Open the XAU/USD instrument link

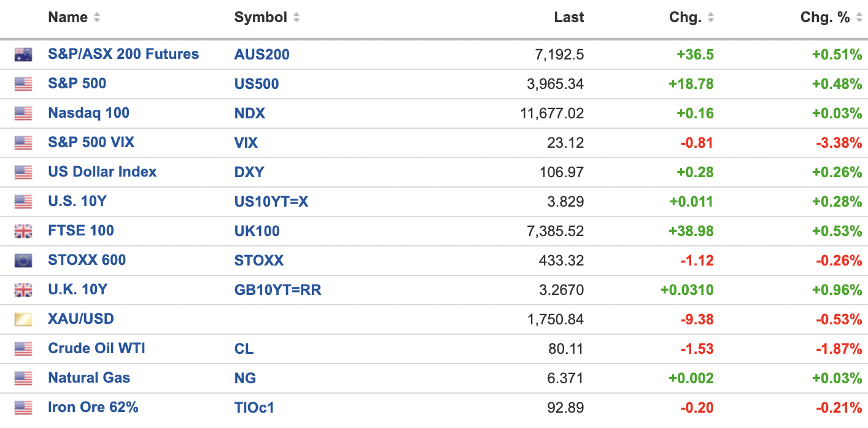coord(80,319)
